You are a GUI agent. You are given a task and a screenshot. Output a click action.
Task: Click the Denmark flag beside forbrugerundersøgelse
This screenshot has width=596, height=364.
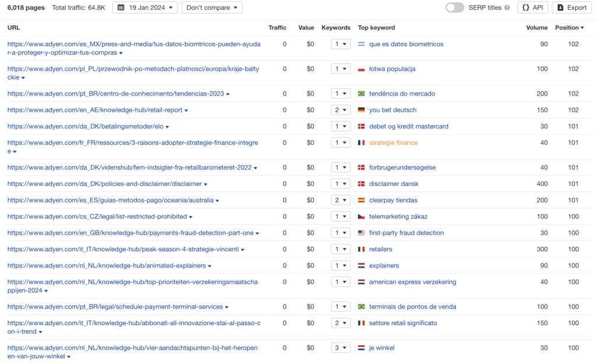(x=361, y=167)
